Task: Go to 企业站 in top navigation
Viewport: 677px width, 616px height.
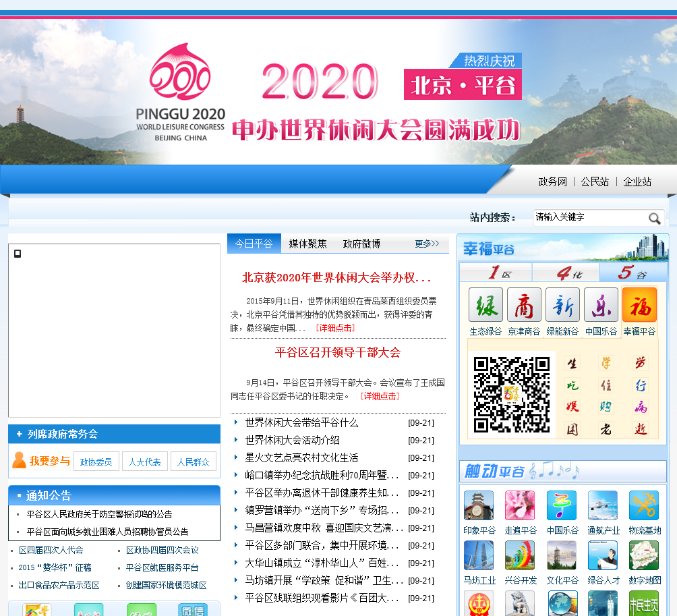Action: [x=637, y=182]
